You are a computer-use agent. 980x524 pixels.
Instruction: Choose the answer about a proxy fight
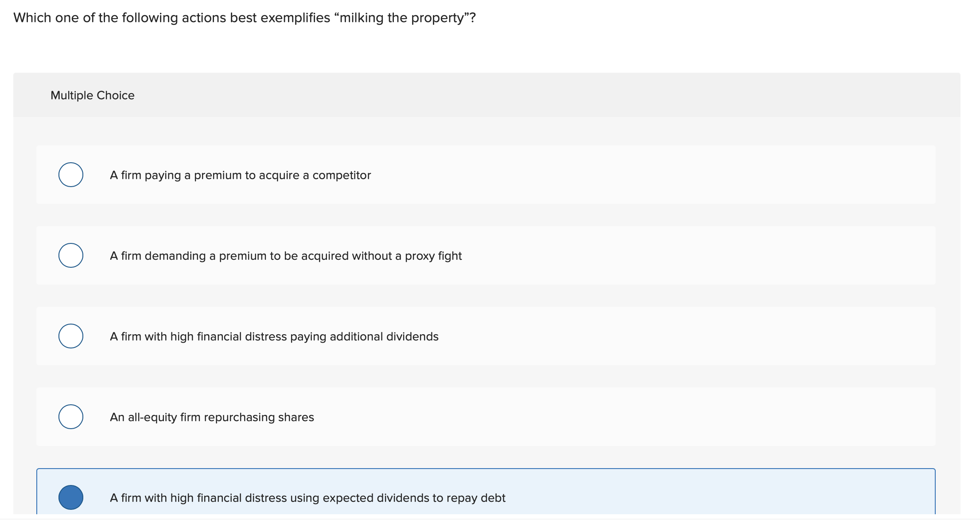[286, 255]
